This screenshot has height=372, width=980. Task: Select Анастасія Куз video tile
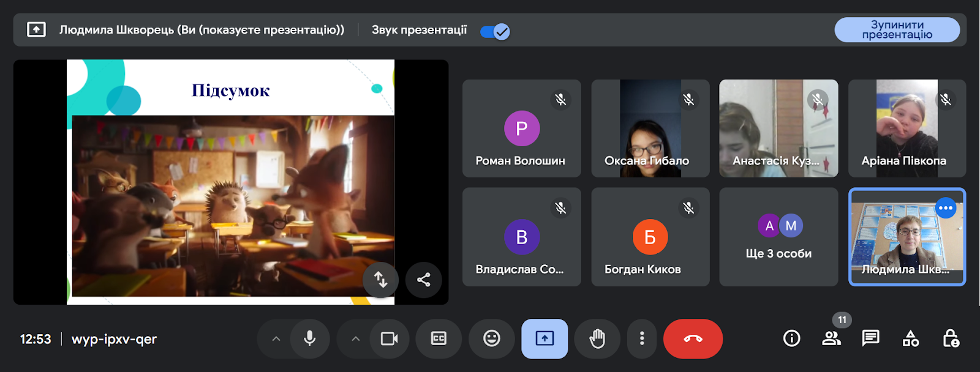[x=778, y=128]
